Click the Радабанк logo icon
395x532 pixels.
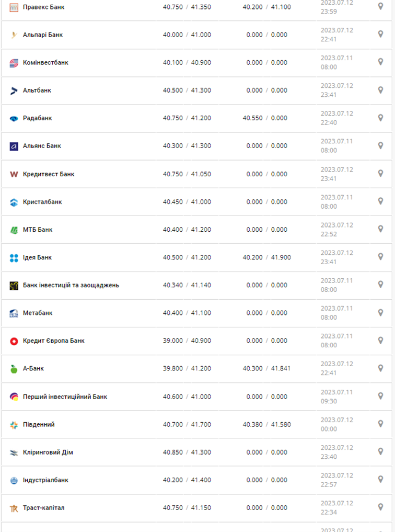pyautogui.click(x=14, y=118)
